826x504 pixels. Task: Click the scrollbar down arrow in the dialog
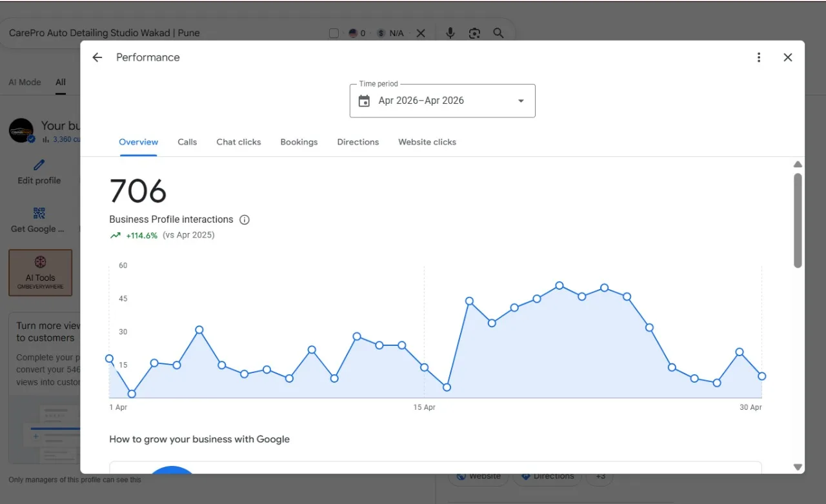tap(798, 467)
